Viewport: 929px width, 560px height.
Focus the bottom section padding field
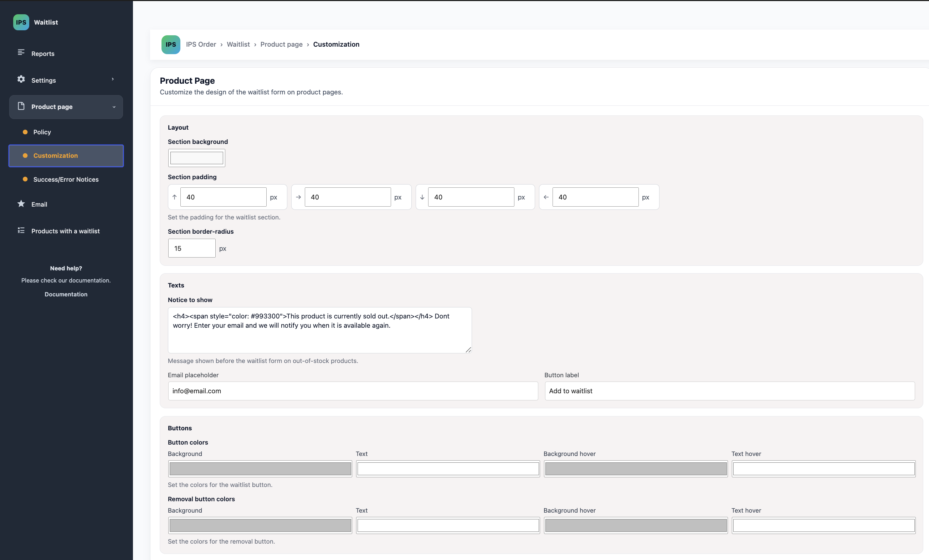click(471, 197)
